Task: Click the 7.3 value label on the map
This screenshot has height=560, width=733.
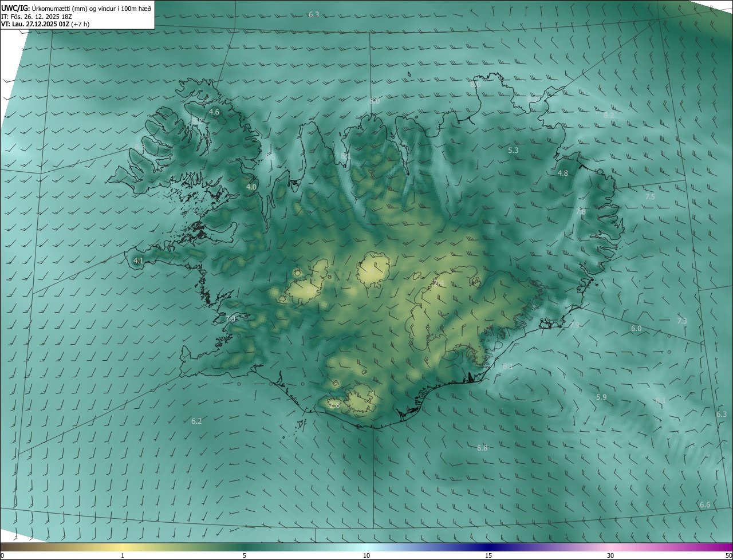Action: [x=682, y=321]
